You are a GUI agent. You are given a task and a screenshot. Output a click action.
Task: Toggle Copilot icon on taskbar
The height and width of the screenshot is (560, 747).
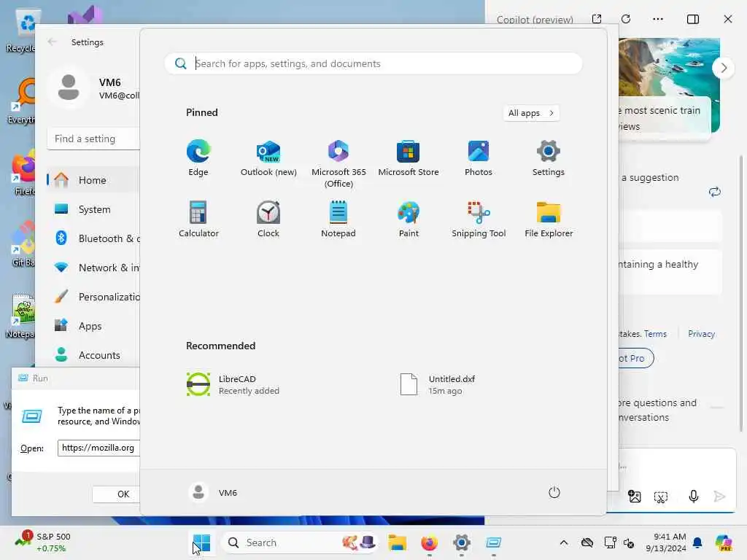724,542
